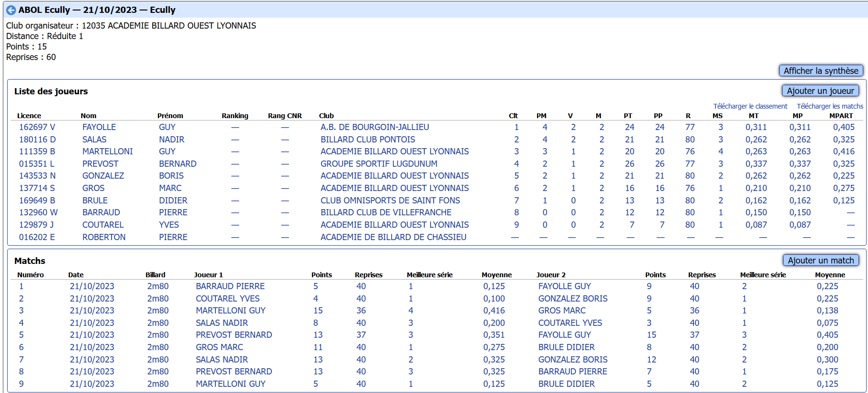This screenshot has height=393, width=868.
Task: Click GROS MARC as Joueur 1 in match 6
Action: [x=219, y=347]
